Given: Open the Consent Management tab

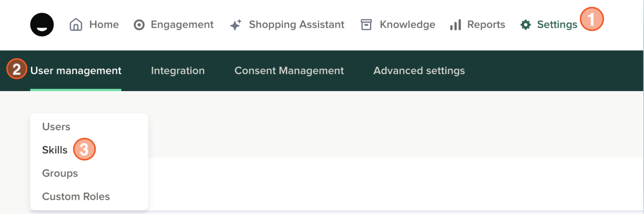Looking at the screenshot, I should [x=289, y=71].
